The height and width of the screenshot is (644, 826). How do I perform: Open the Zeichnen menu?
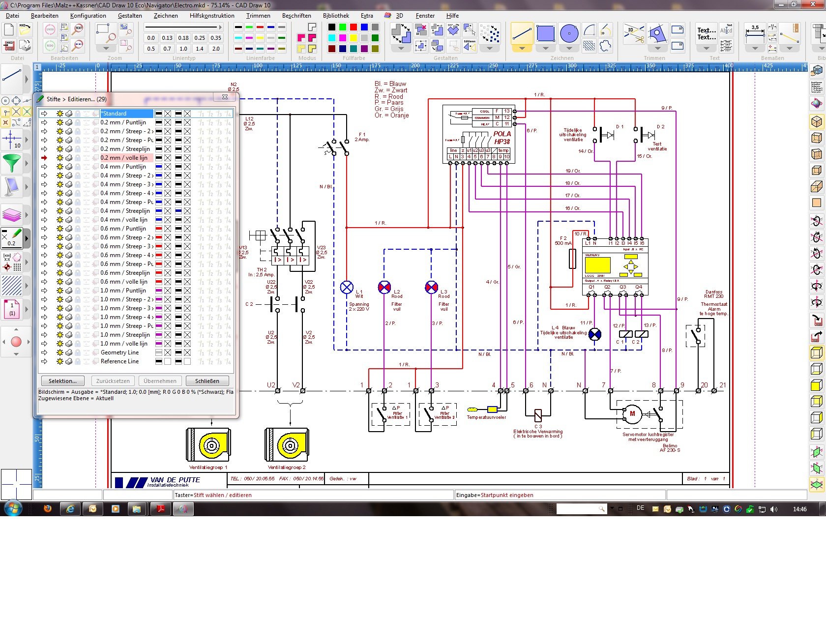[x=166, y=16]
